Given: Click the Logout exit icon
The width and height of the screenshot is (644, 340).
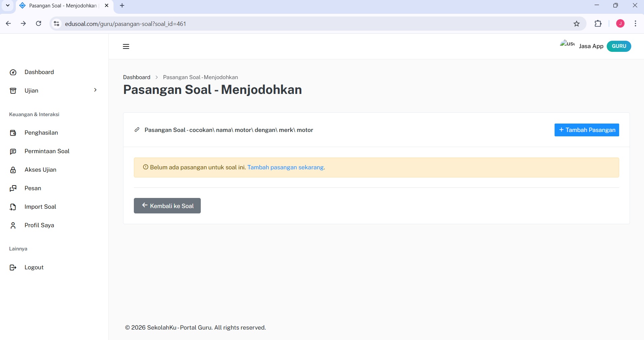Looking at the screenshot, I should click(13, 268).
